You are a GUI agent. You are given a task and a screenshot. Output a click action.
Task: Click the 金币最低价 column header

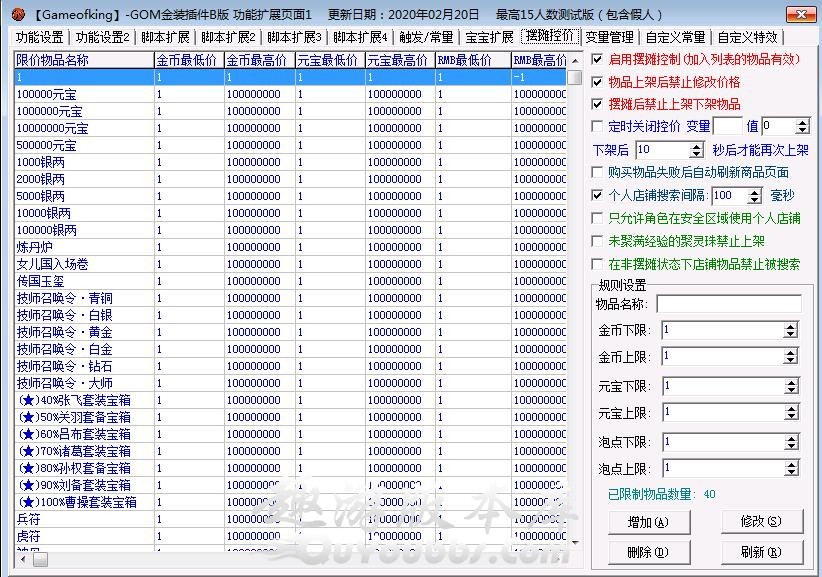click(x=189, y=60)
